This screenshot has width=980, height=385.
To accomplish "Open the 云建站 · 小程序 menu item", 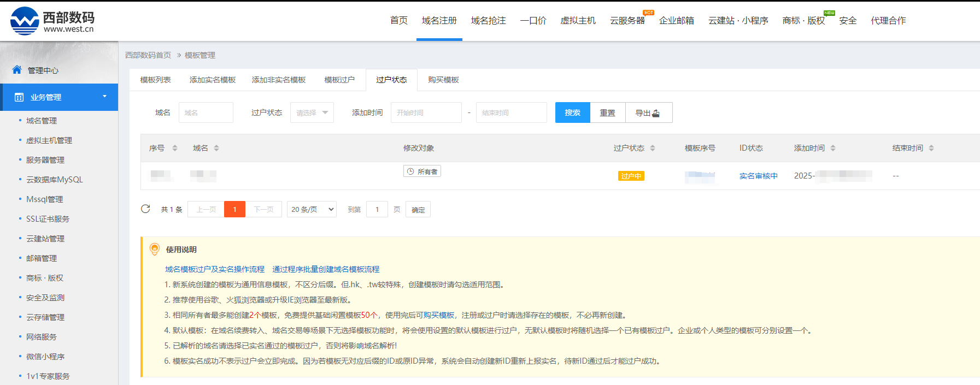I will click(738, 20).
